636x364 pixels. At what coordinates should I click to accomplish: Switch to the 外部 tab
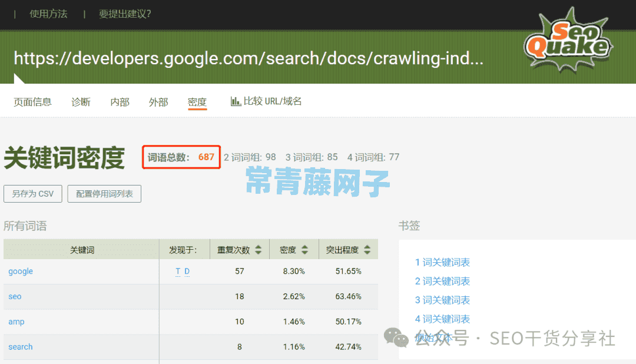(158, 102)
